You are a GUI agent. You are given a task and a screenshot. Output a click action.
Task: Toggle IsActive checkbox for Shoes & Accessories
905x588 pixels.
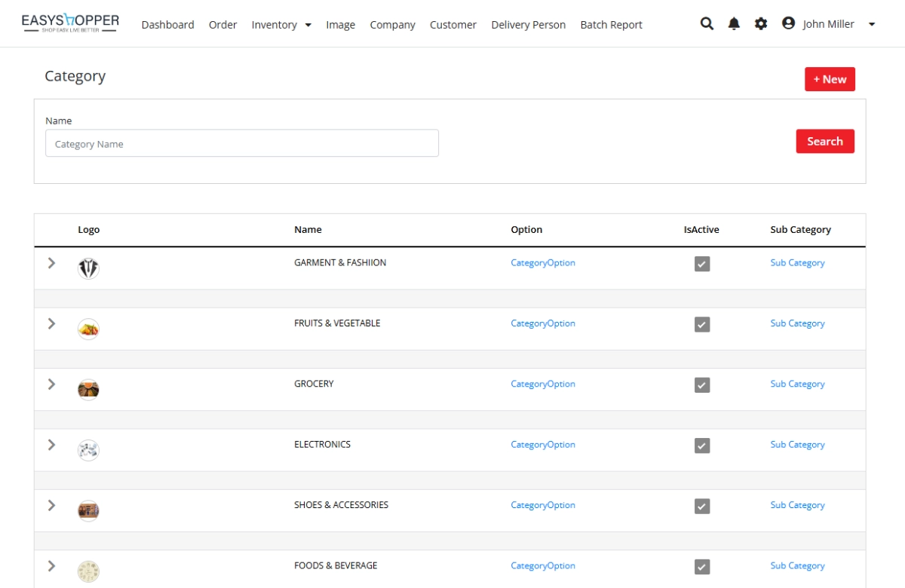click(x=702, y=506)
